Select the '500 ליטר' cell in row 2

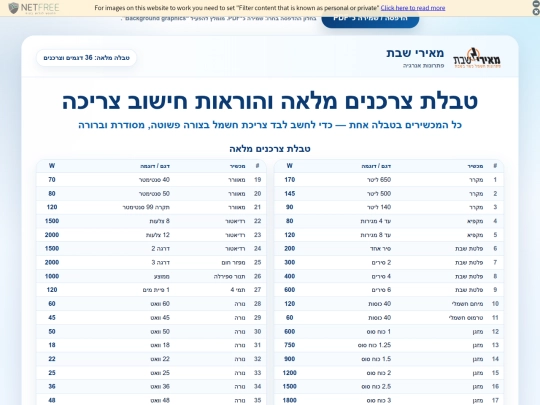[x=379, y=194]
